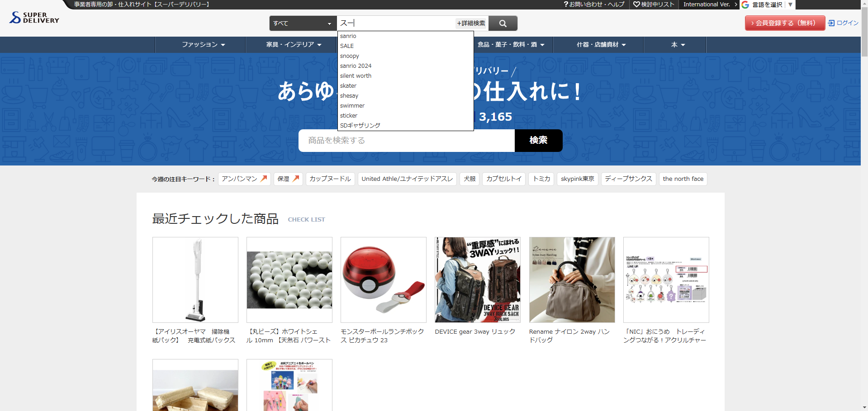This screenshot has height=411, width=868.
Task: Click the Google translate language icon
Action: 745,5
